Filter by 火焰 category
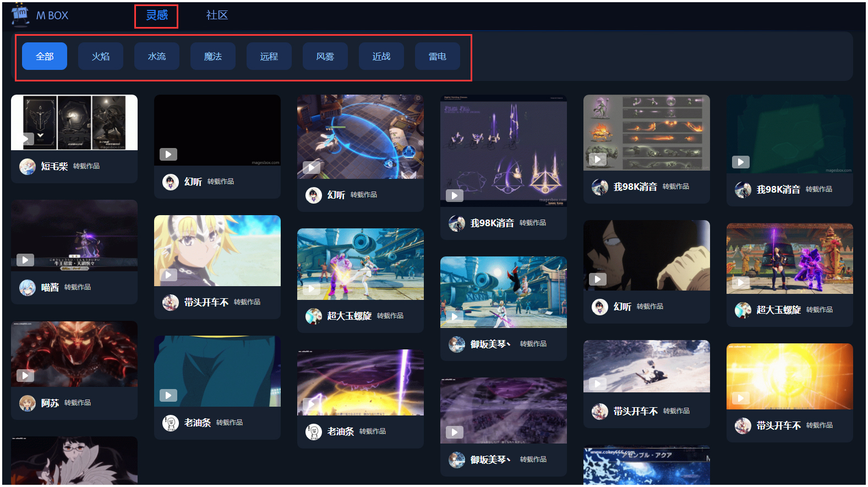Image resolution: width=868 pixels, height=487 pixels. (101, 56)
